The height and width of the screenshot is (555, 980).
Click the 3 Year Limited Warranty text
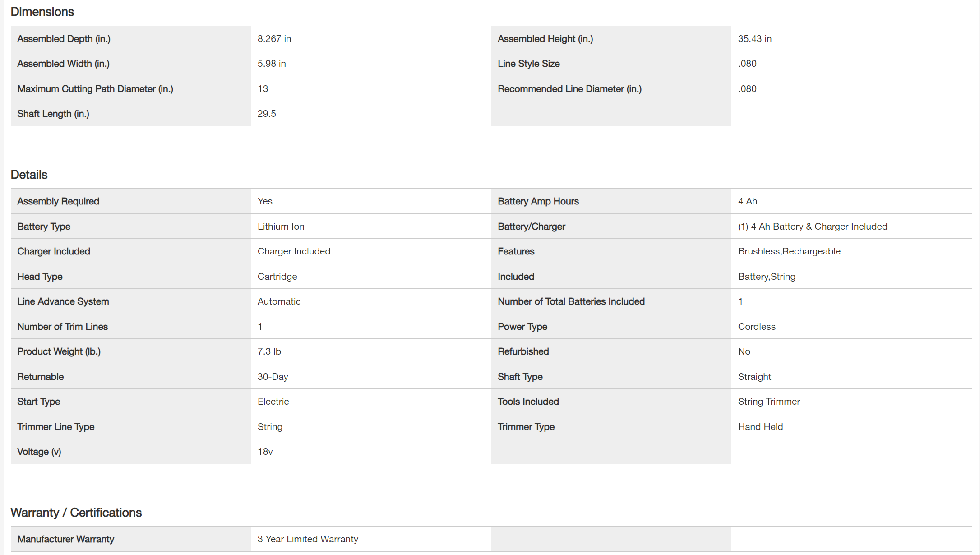pos(308,539)
